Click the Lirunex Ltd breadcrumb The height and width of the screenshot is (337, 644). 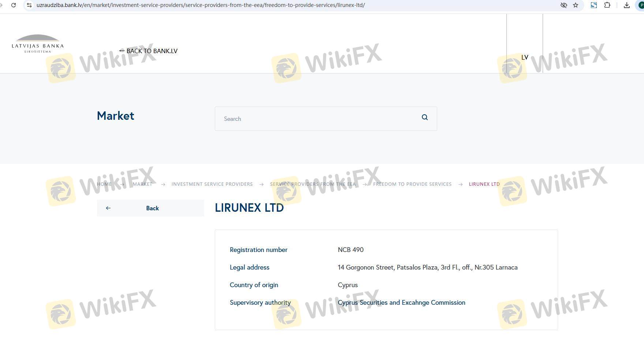[x=484, y=184]
